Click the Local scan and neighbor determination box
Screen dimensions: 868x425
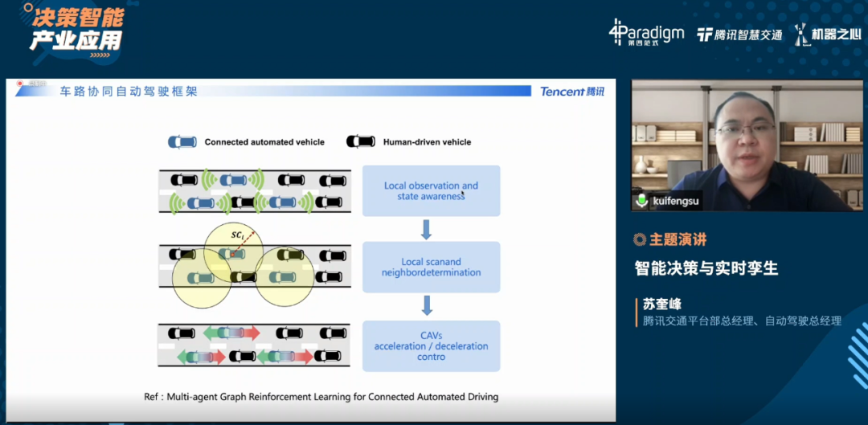(432, 267)
